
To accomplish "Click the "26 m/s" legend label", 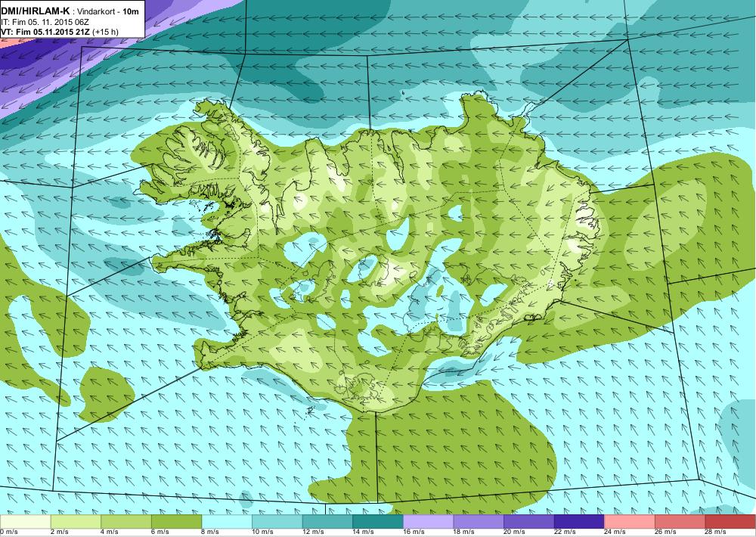I will pyautogui.click(x=665, y=532).
